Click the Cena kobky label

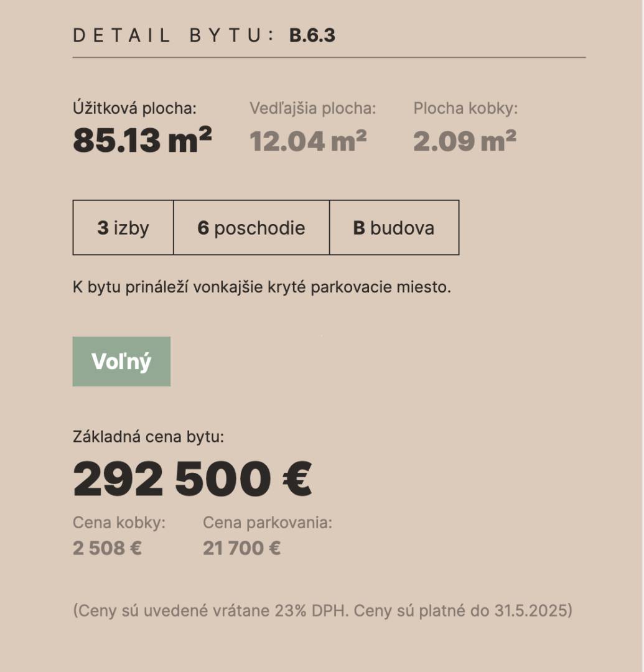[x=119, y=523]
